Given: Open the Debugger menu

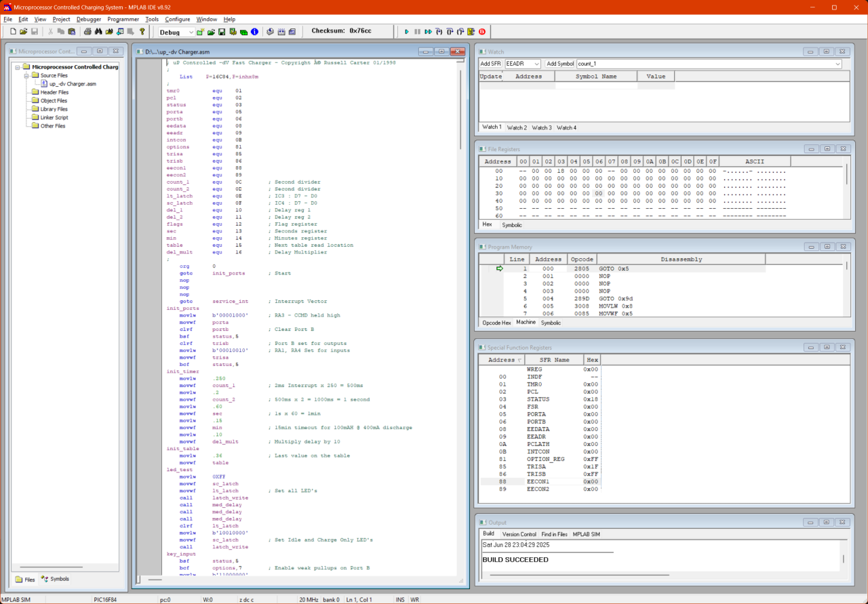Looking at the screenshot, I should point(89,20).
